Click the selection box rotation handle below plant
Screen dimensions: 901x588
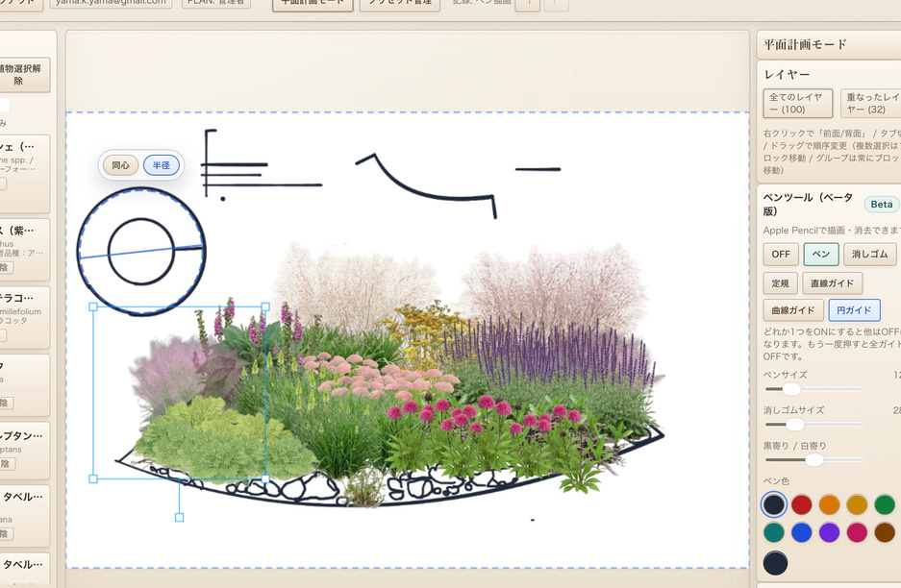(x=179, y=518)
